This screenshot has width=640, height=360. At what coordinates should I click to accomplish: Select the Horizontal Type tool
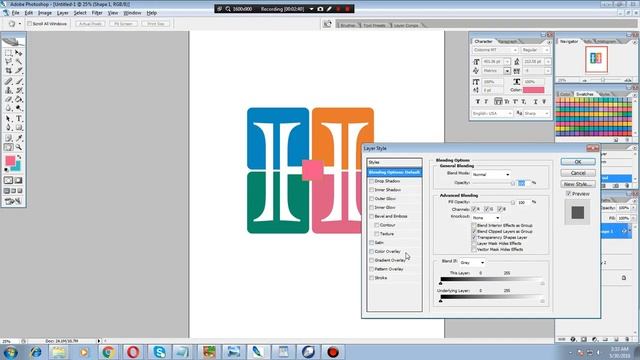[x=19, y=119]
